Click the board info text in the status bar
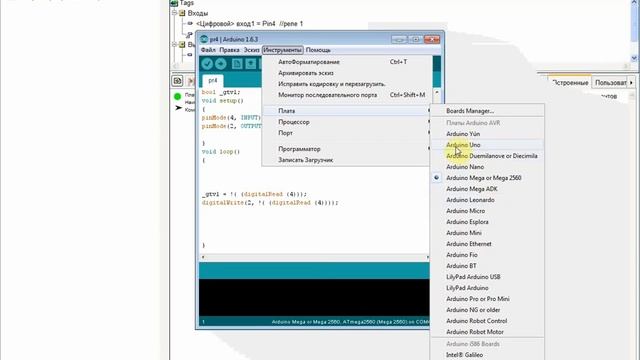Image resolution: width=640 pixels, height=360 pixels. 350,322
